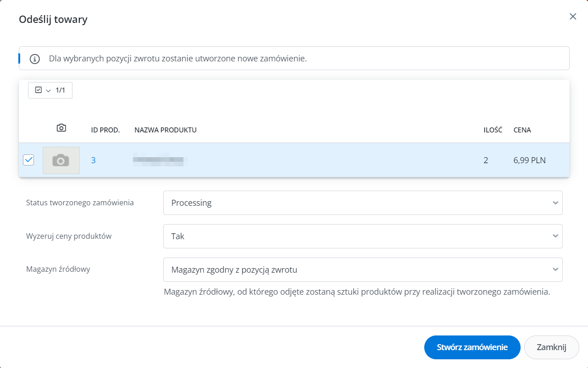The height and width of the screenshot is (368, 588).
Task: Click the Status tworzonego zamówienia label
Action: click(x=80, y=203)
